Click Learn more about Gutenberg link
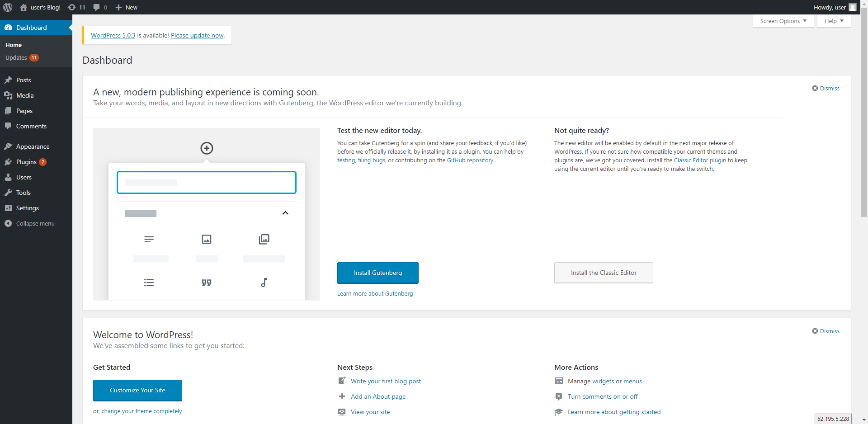868x424 pixels. [x=375, y=293]
